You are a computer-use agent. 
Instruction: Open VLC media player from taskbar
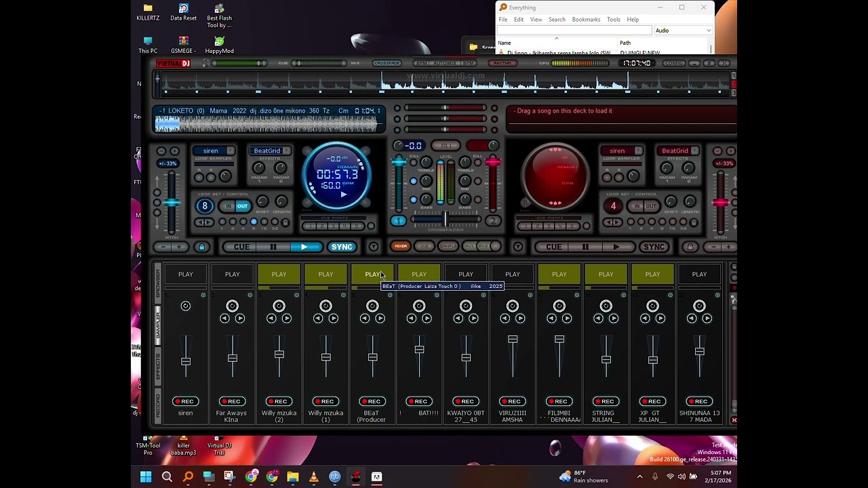(314, 477)
